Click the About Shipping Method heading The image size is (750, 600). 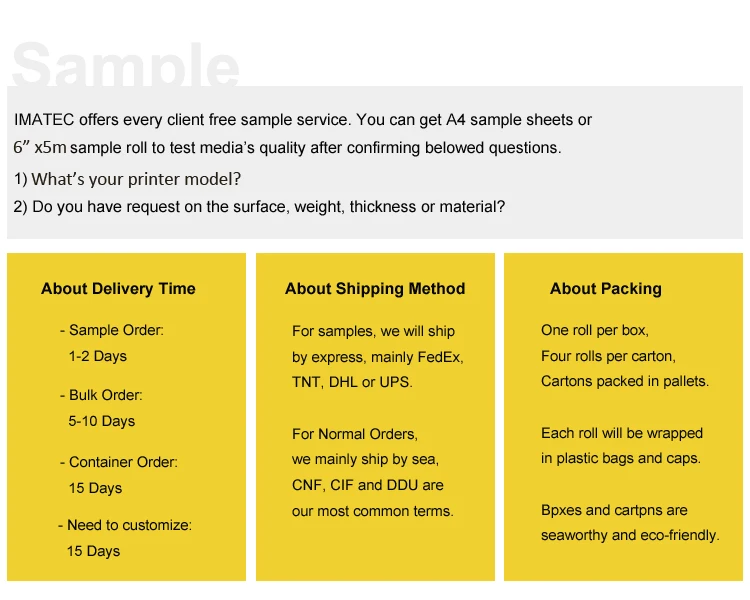coord(375,289)
